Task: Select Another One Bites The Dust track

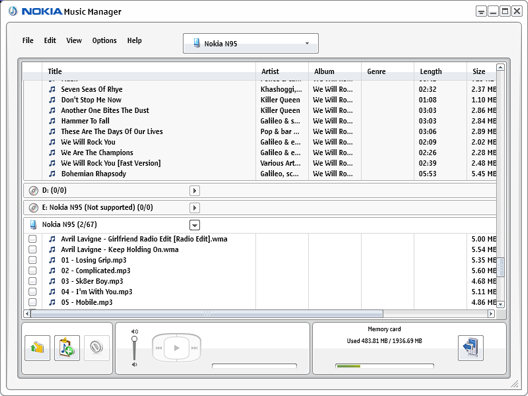Action: click(260, 110)
